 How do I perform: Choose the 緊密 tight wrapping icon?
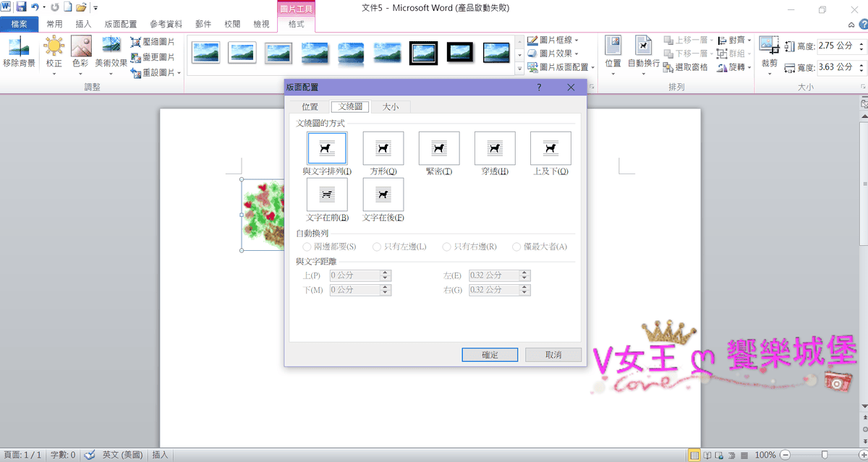click(439, 148)
